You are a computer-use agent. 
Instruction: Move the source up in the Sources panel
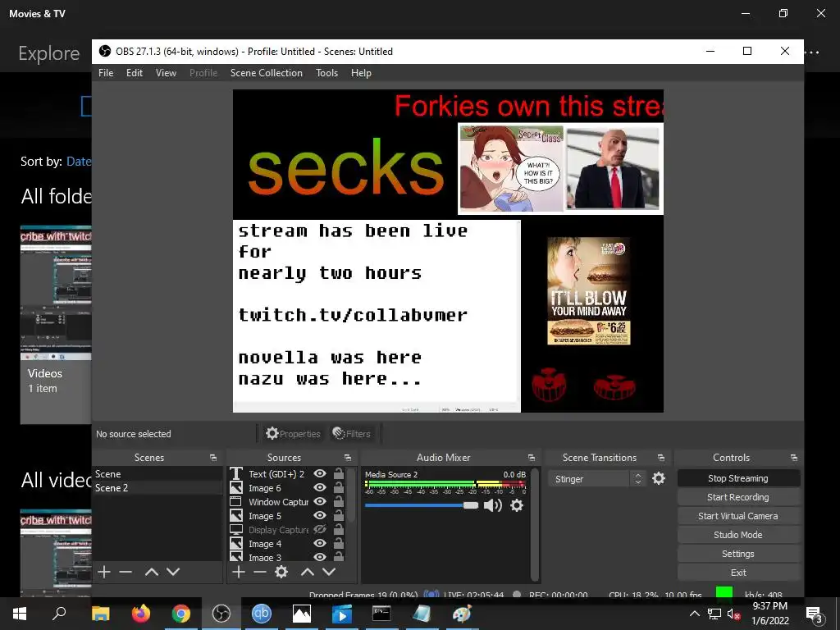click(x=308, y=572)
